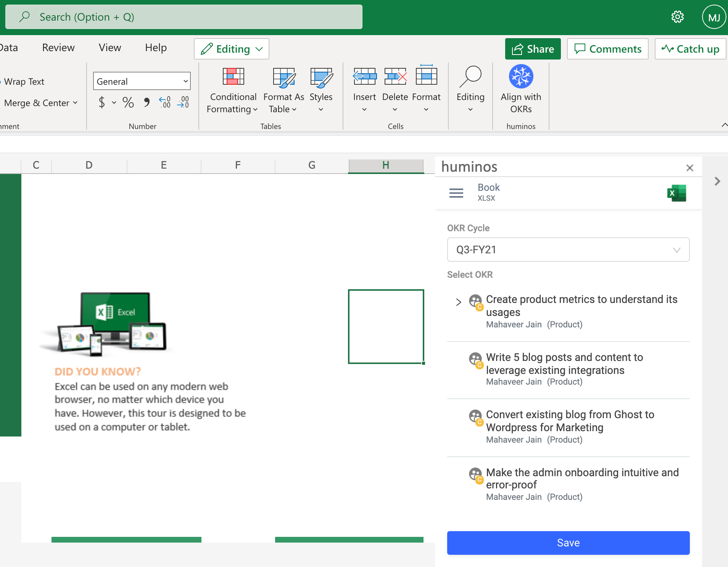Image resolution: width=728 pixels, height=567 pixels.
Task: Apply the percent style format
Action: click(x=128, y=102)
